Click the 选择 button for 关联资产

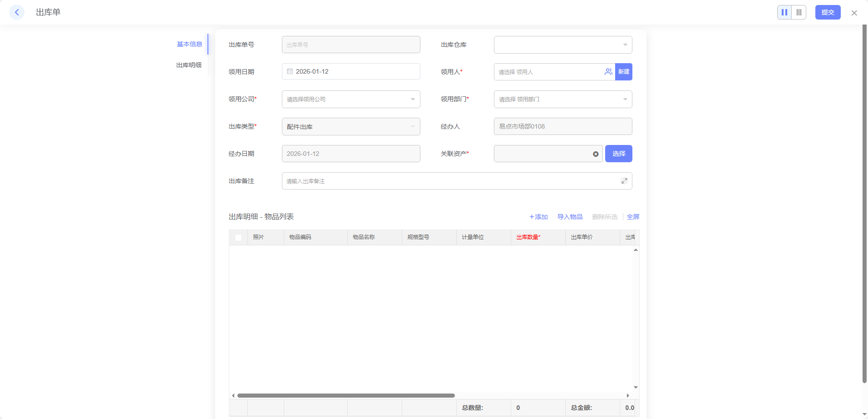point(618,154)
